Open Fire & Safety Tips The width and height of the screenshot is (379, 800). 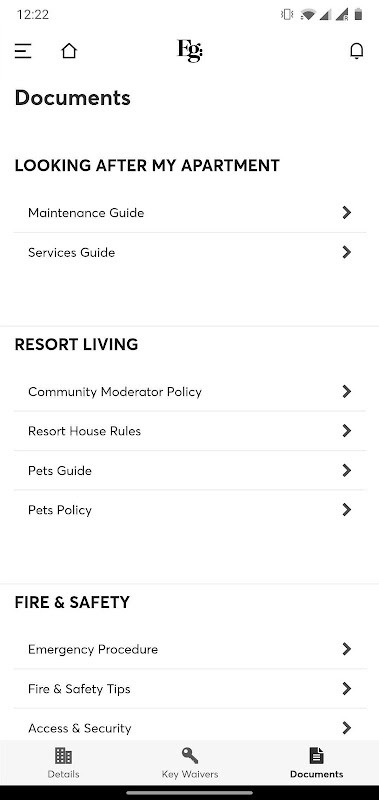[190, 689]
